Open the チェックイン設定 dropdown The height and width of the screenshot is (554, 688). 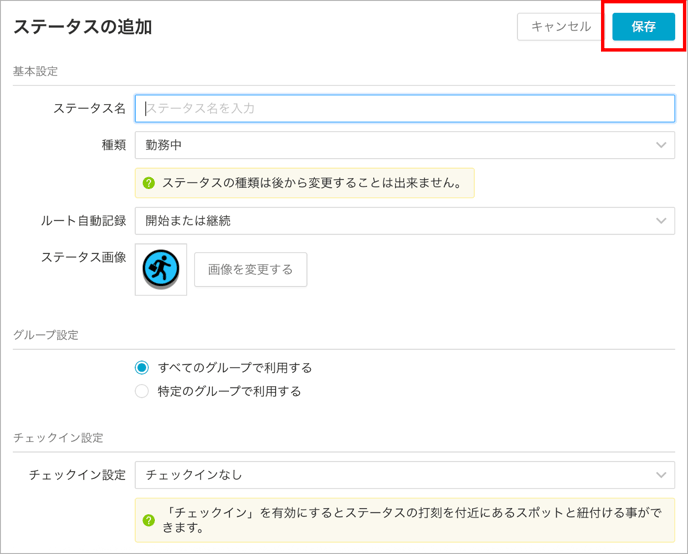[405, 475]
